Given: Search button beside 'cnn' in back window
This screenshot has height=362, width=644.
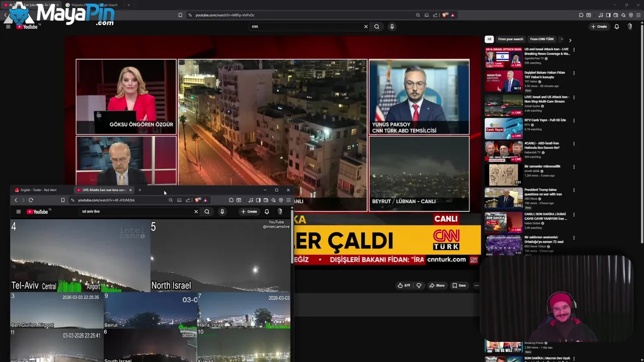Looking at the screenshot, I should pyautogui.click(x=377, y=27).
